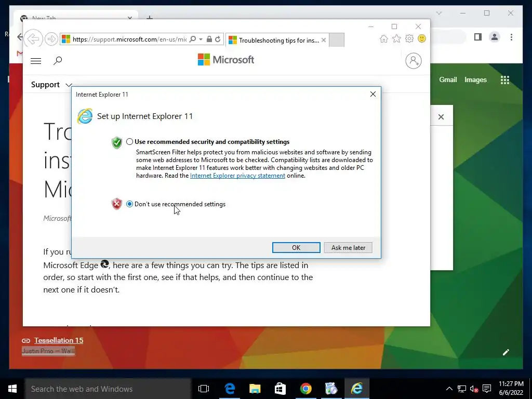
Task: Open a new tab in Internet Explorer
Action: pos(337,40)
